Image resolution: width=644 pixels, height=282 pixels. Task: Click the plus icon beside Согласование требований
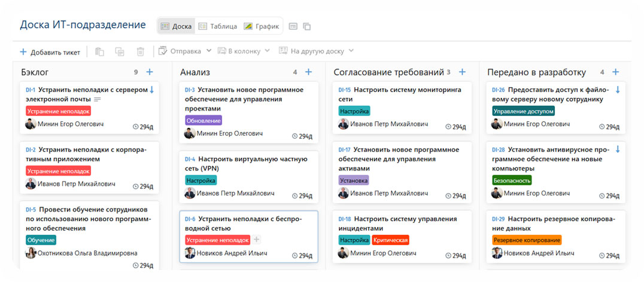pos(462,72)
